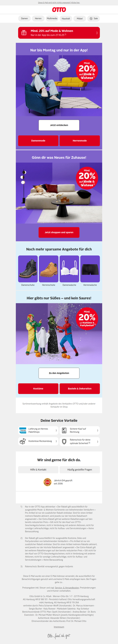Click the OTTO logo at top
Image resolution: width=118 pixels, height=644 pixels.
coord(59,10)
